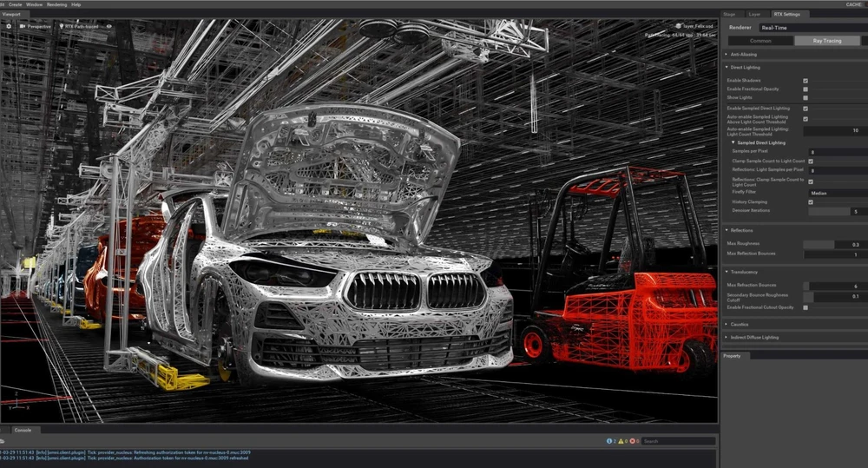Toggle the console error filter icon

click(x=632, y=441)
